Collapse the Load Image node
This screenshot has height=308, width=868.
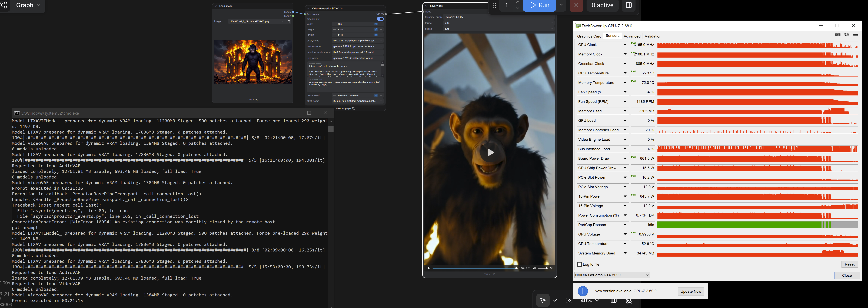click(x=216, y=6)
